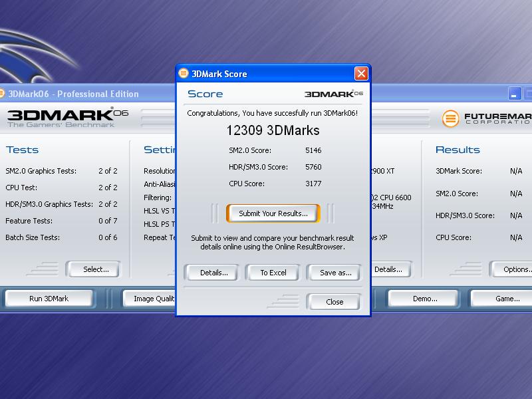The height and width of the screenshot is (399, 532).
Task: Click CPU Test value 2 of 2
Action: coord(108,188)
